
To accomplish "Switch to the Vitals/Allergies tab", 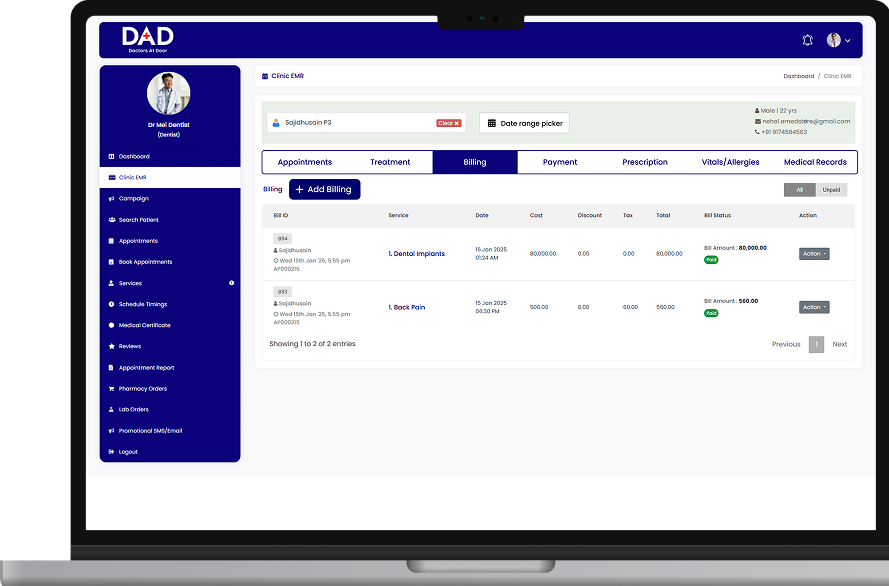I will point(730,162).
